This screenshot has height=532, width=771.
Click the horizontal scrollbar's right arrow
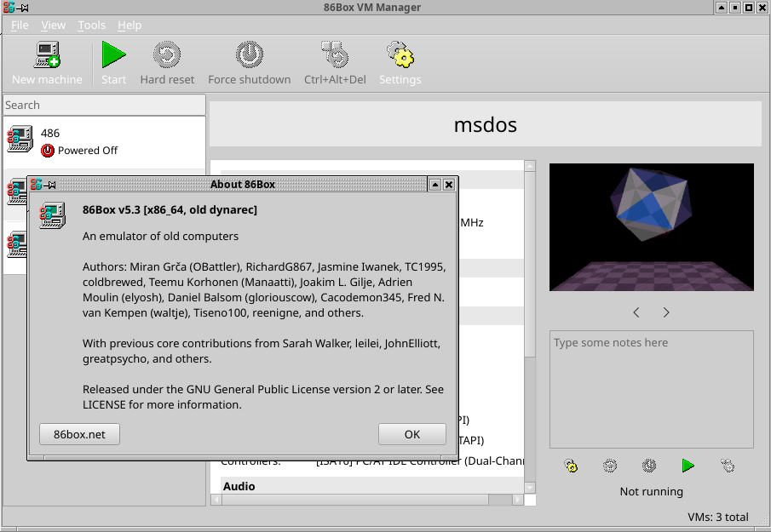coord(518,500)
